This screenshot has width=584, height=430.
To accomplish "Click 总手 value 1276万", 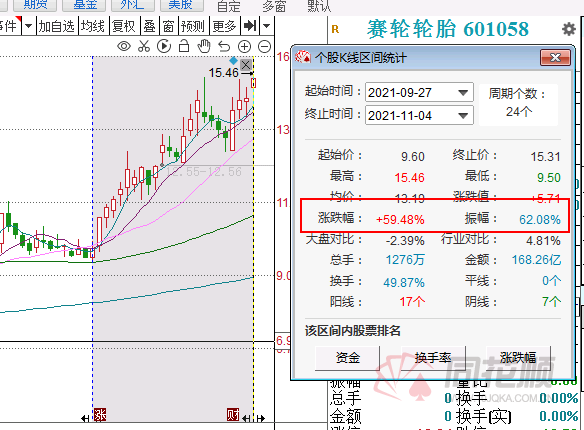I will coord(405,259).
